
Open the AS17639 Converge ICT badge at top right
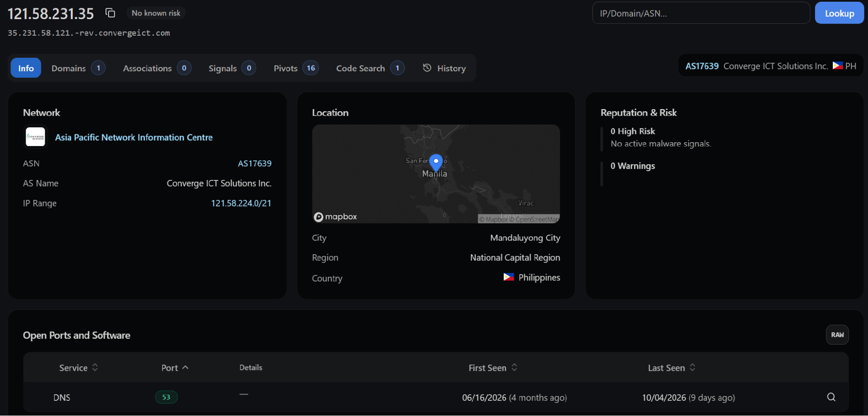click(x=771, y=66)
